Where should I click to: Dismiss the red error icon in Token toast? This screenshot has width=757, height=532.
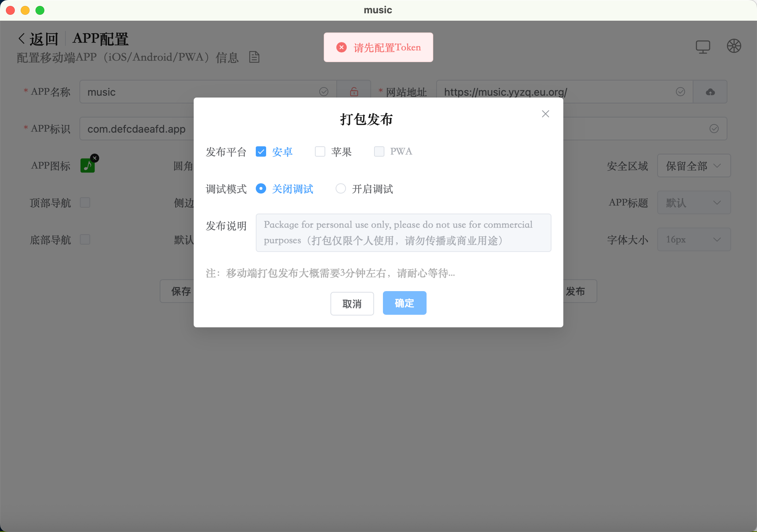click(x=342, y=47)
